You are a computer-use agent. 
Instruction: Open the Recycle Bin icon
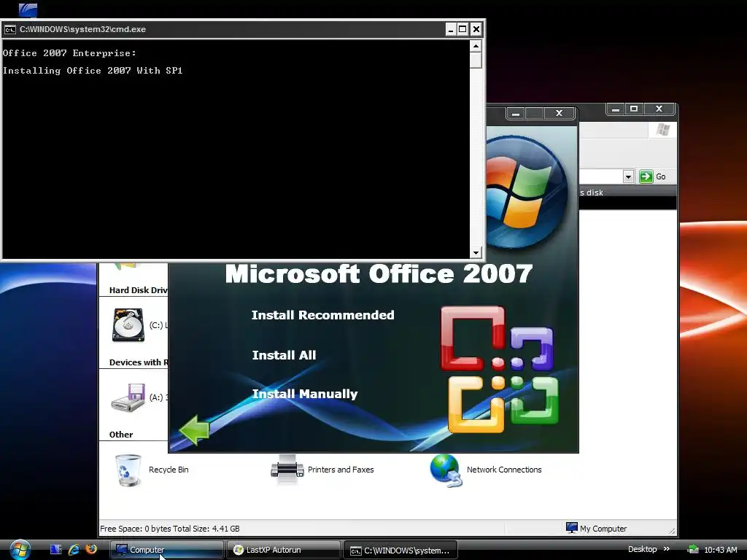128,470
